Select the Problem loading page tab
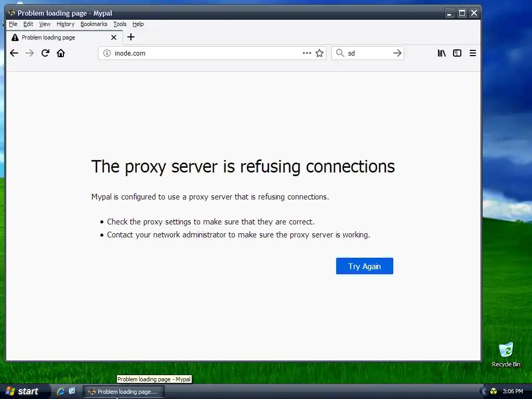This screenshot has height=399, width=532. tap(64, 37)
